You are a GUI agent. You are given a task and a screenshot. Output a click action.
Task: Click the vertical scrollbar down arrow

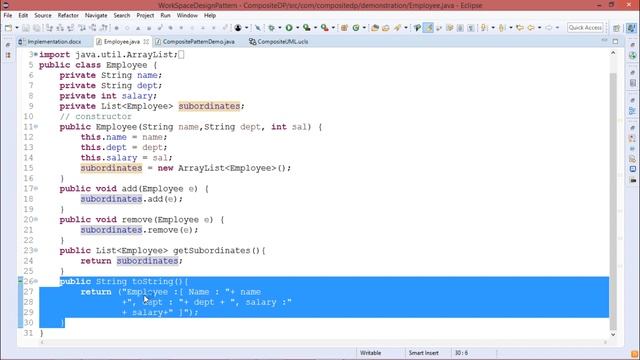tap(613, 334)
